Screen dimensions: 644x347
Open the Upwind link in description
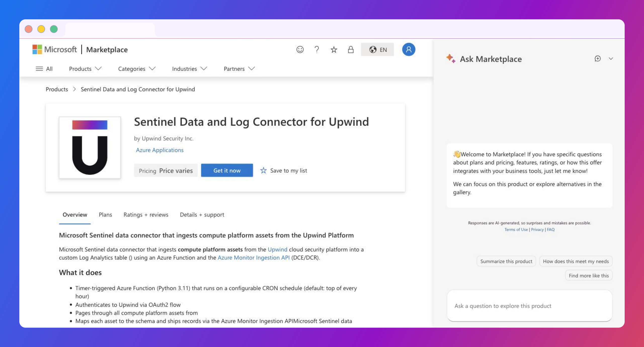click(277, 249)
